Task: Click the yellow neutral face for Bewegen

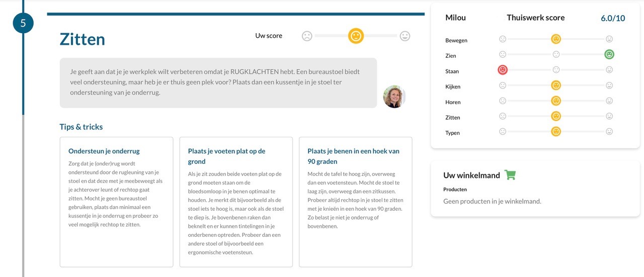Action: coord(556,39)
